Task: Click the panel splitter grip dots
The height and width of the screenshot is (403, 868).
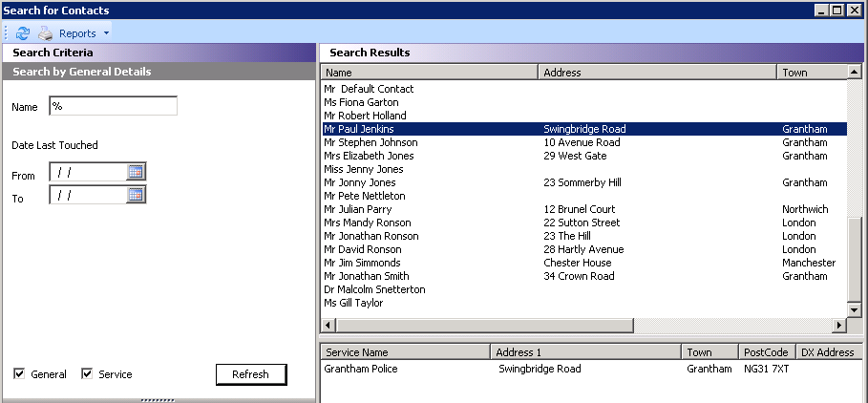Action: (158, 400)
